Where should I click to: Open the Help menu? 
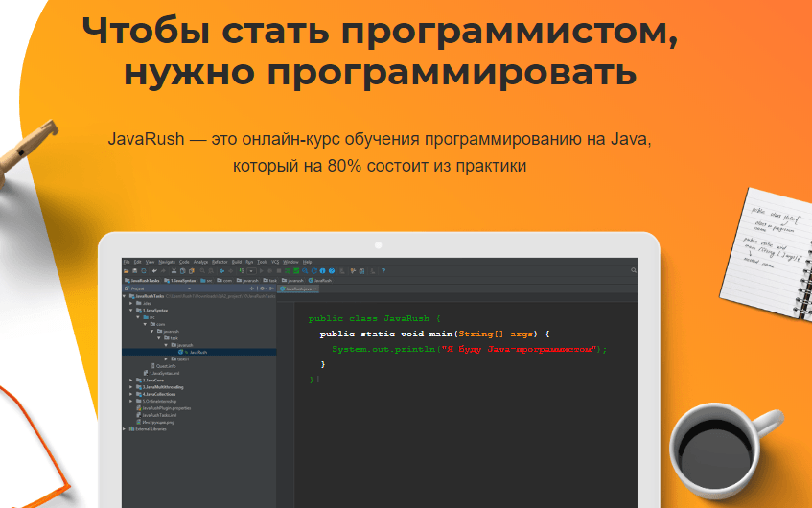307,262
